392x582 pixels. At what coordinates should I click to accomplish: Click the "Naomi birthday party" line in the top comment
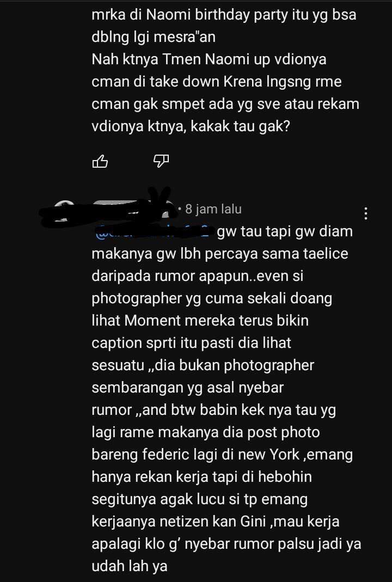(224, 16)
